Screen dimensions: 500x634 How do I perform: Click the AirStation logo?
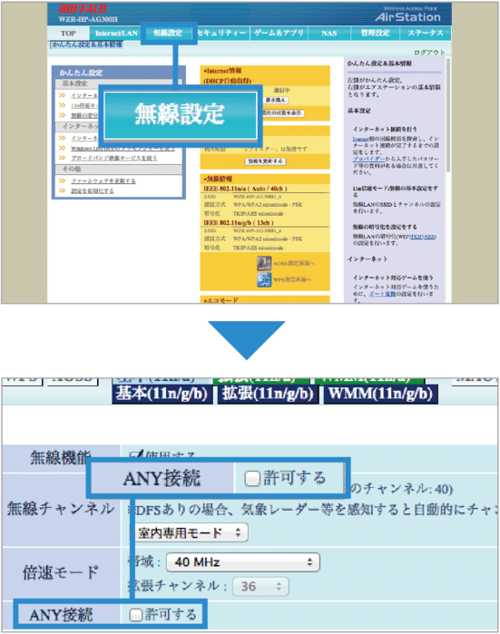(x=407, y=17)
